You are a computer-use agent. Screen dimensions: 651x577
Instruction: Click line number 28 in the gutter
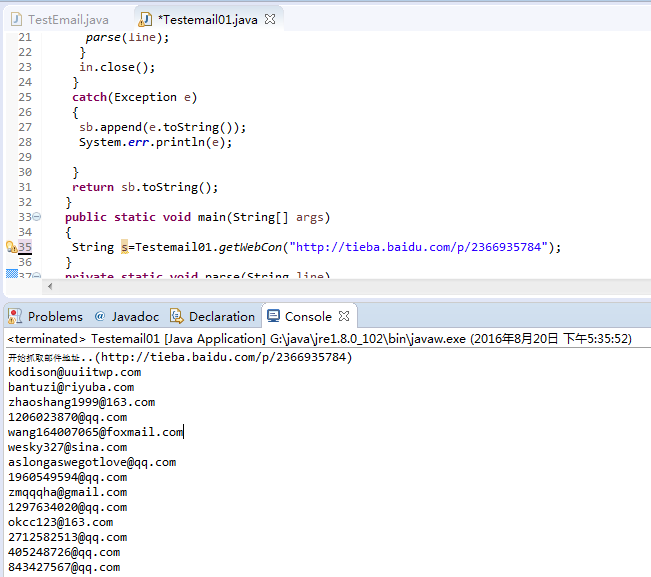tap(25, 142)
